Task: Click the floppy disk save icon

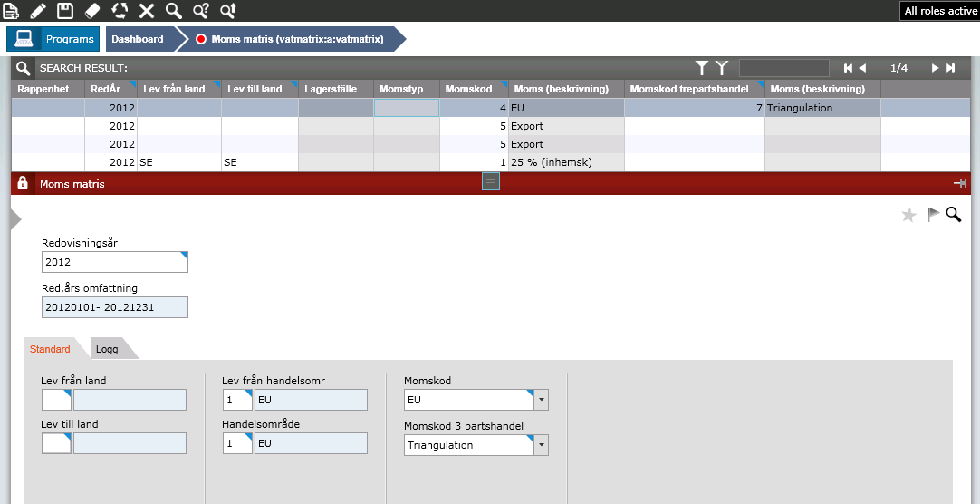Action: [x=65, y=10]
